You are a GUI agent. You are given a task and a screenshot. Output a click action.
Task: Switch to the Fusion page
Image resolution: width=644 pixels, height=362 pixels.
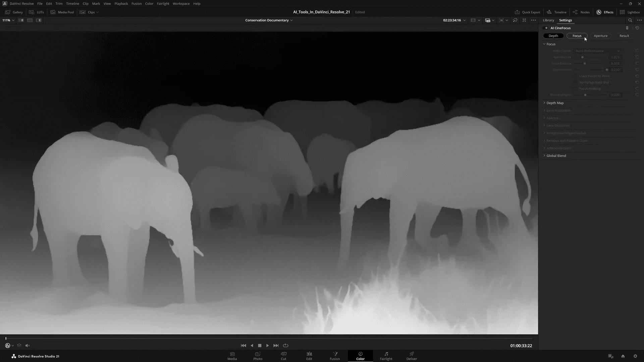point(334,356)
